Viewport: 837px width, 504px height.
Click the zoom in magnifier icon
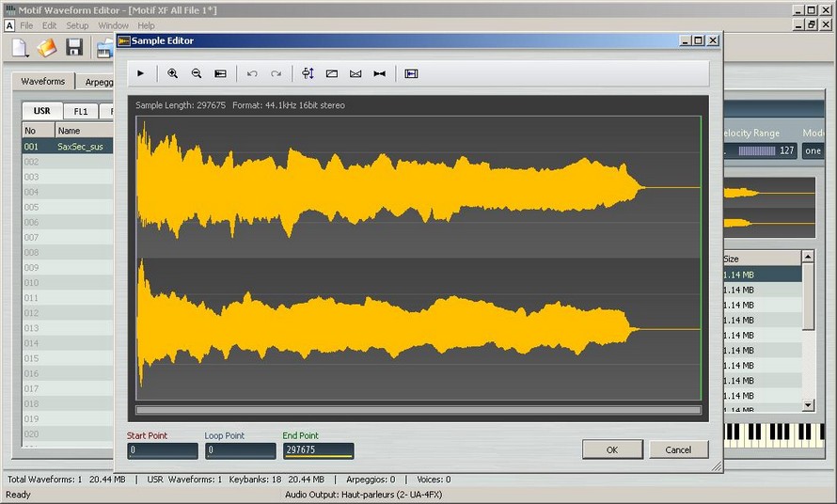(x=172, y=73)
